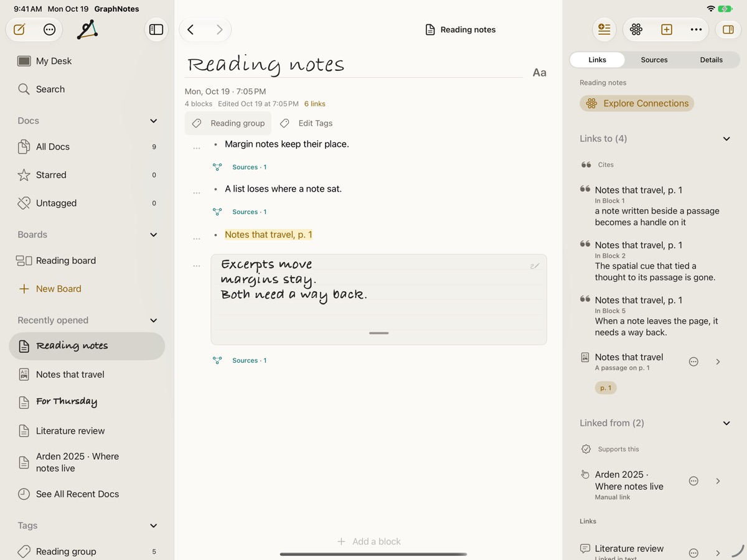
Task: Open the outline list icon in top toolbar
Action: pyautogui.click(x=604, y=29)
